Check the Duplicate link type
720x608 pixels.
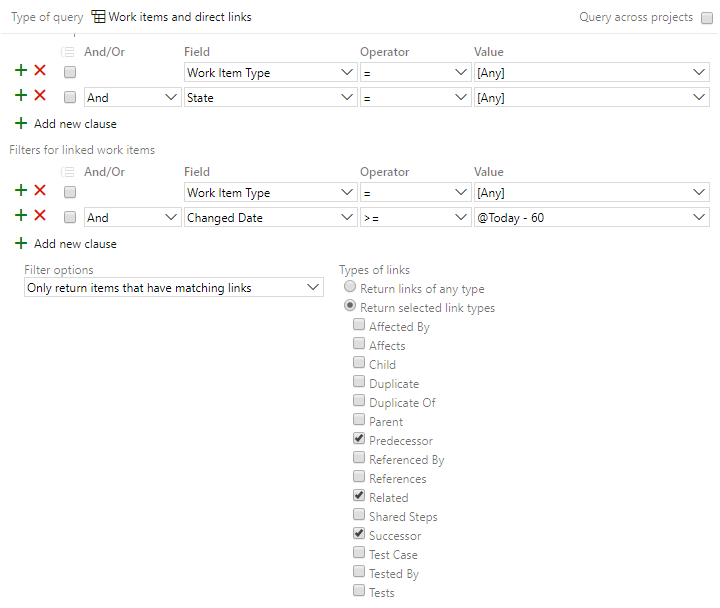coord(359,382)
